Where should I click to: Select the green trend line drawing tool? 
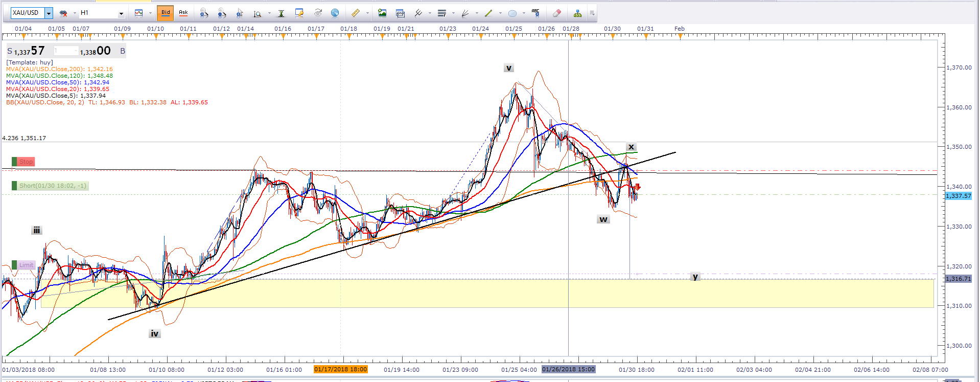tap(488, 13)
